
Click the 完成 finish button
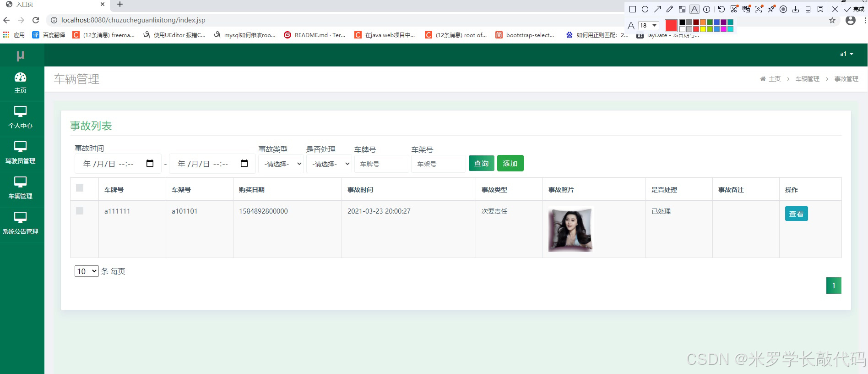(854, 9)
